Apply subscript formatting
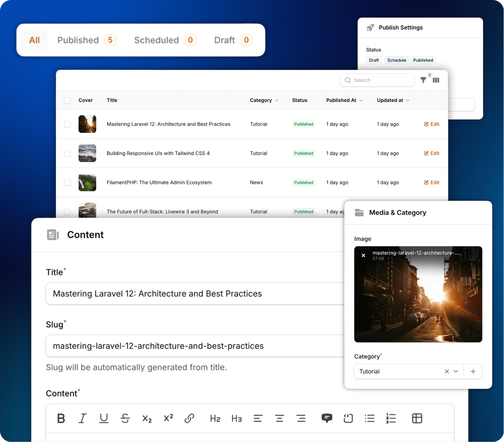 point(147,419)
